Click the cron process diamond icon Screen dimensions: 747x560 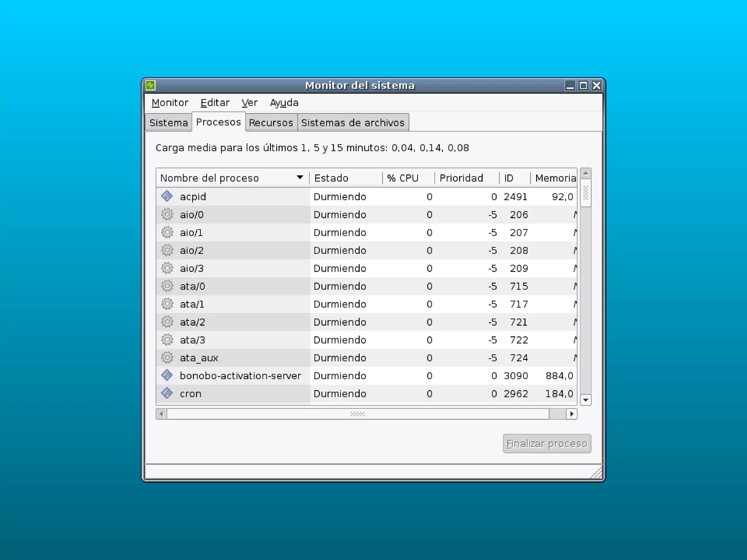167,393
